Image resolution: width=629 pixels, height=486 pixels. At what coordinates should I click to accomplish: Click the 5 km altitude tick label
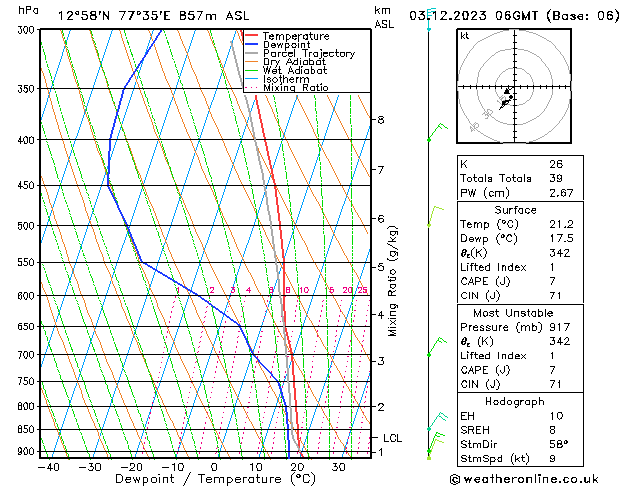pos(381,267)
